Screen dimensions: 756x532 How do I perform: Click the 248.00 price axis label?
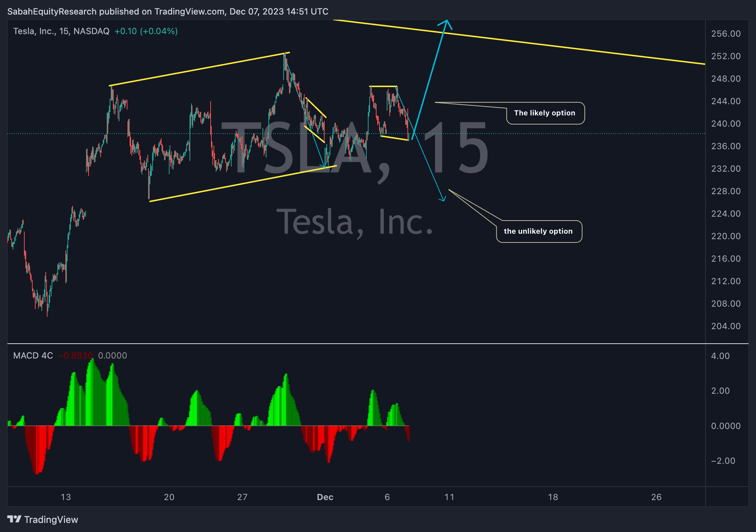[x=726, y=79]
